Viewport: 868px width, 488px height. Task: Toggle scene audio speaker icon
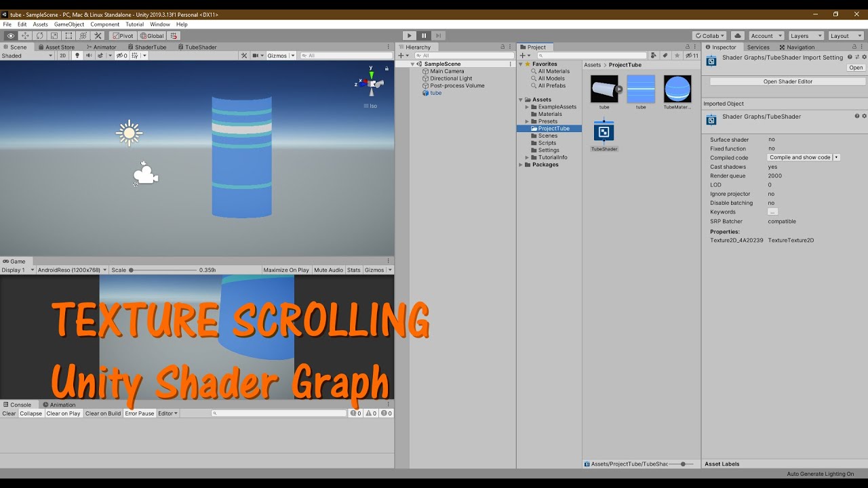[x=89, y=56]
